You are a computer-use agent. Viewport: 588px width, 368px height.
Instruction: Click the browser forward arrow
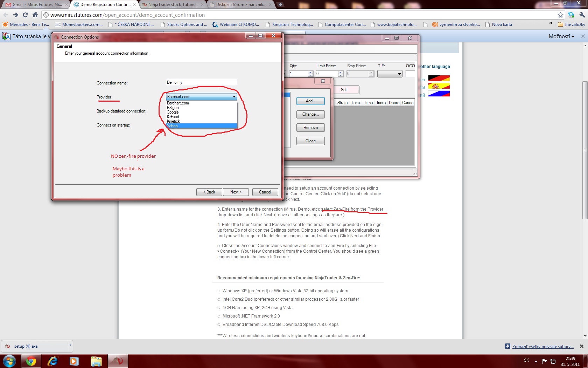point(15,15)
